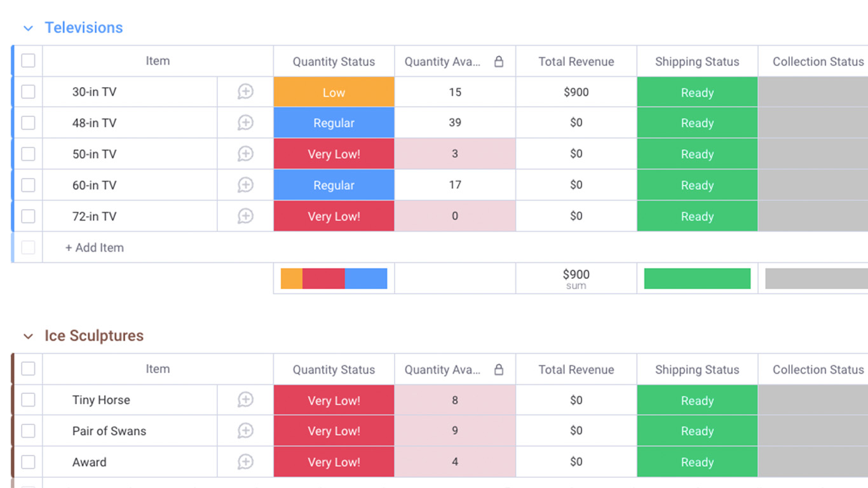Open the Televisions group title
Screen dimensions: 868x488
[x=84, y=27]
